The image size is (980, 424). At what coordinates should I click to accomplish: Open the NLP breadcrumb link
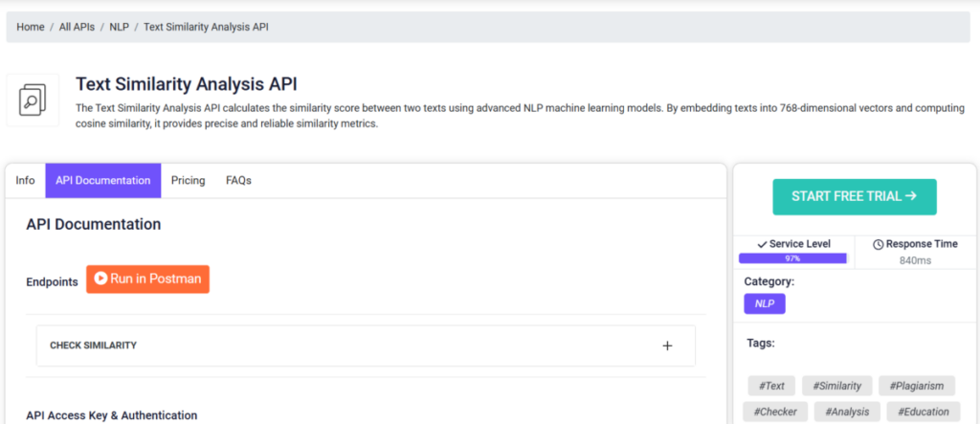[119, 28]
